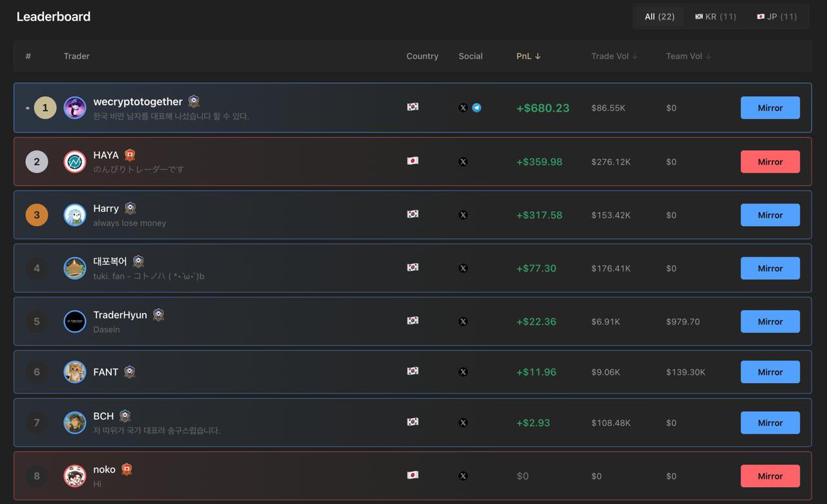Click the badge icon next to Harry
Image resolution: width=827 pixels, height=504 pixels.
tap(130, 208)
